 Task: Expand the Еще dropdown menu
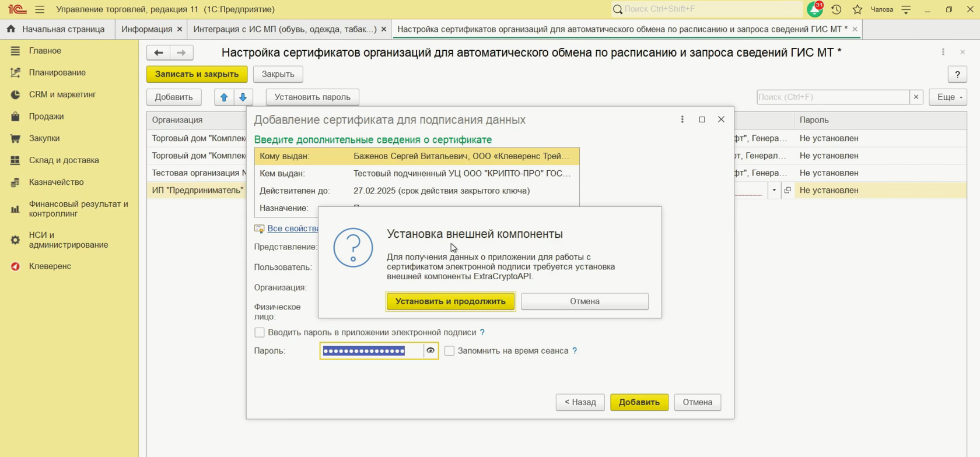click(x=949, y=97)
